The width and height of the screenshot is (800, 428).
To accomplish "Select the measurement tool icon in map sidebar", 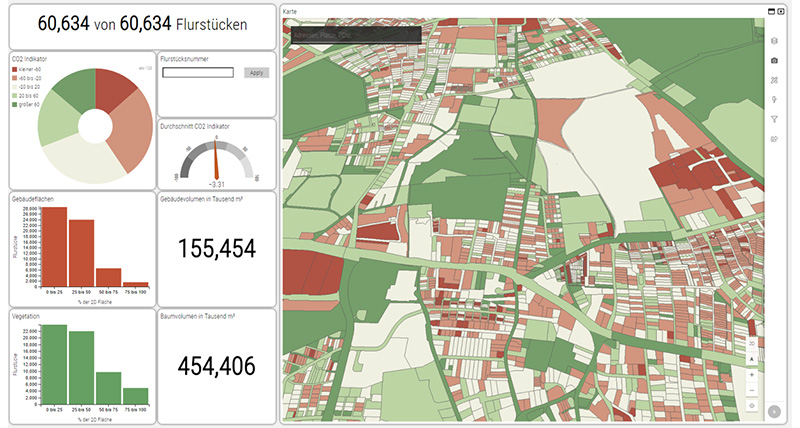I will (774, 80).
